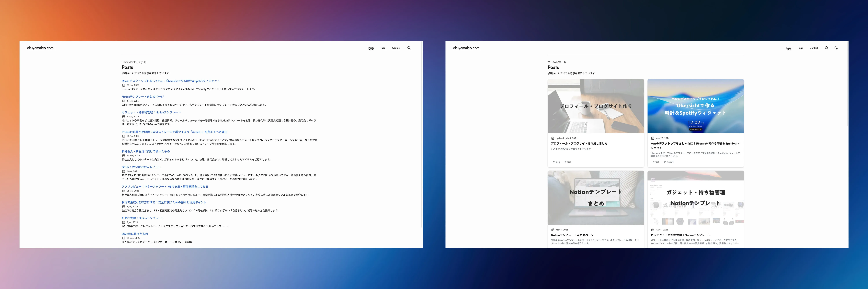Open the Contact menu in left window
The image size is (868, 289).
396,48
